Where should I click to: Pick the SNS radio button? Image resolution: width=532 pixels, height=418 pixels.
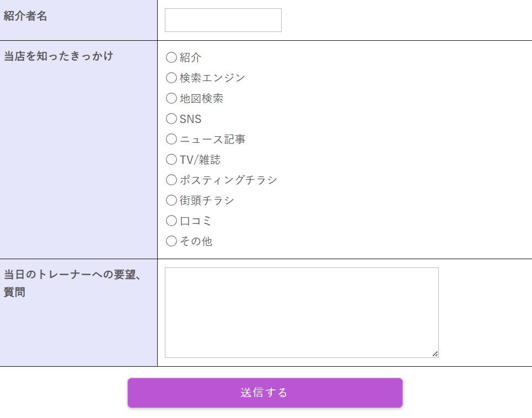pyautogui.click(x=171, y=119)
